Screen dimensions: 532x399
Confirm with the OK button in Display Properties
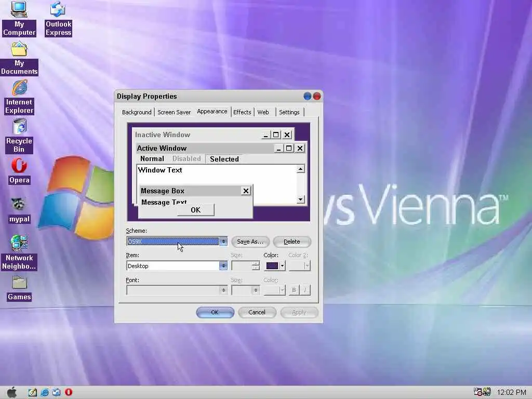click(215, 312)
